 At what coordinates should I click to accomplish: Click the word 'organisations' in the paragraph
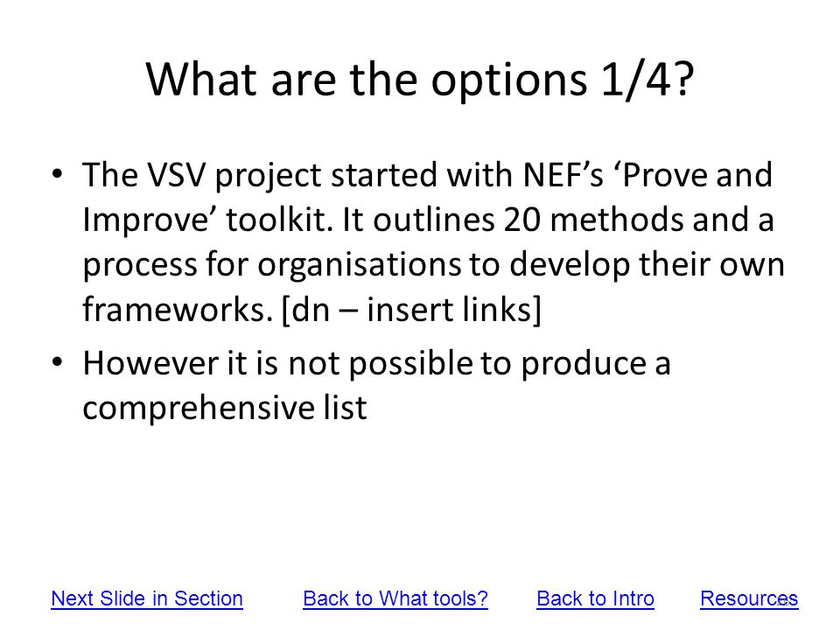(360, 266)
